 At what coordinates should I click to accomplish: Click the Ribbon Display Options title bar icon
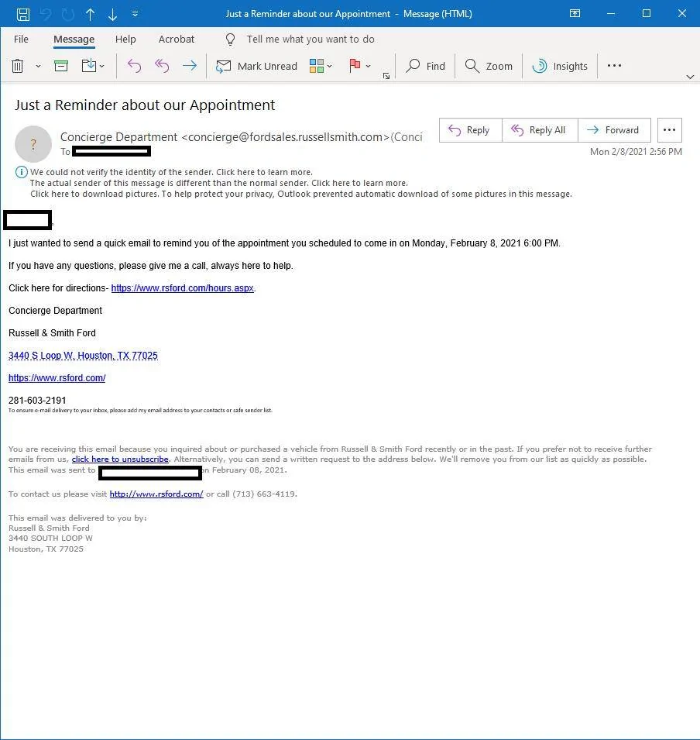575,13
